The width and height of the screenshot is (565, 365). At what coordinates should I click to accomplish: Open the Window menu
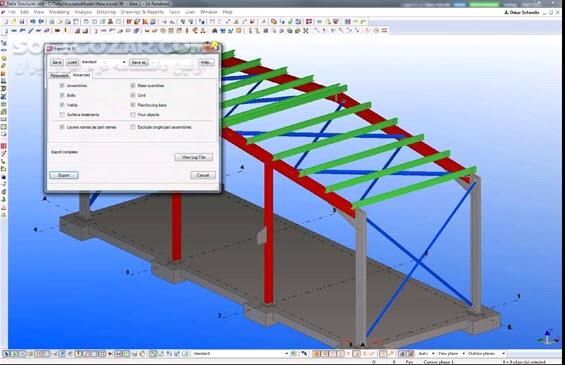click(x=209, y=12)
